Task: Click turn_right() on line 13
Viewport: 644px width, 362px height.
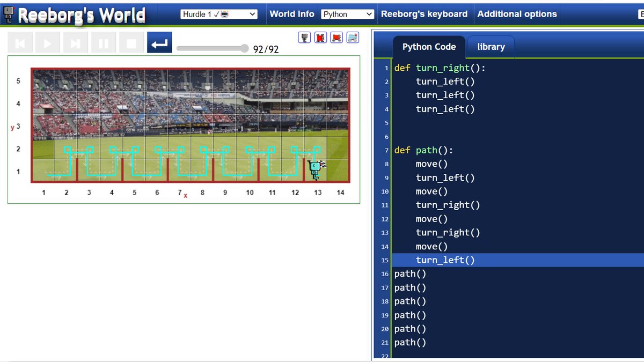Action: [448, 233]
